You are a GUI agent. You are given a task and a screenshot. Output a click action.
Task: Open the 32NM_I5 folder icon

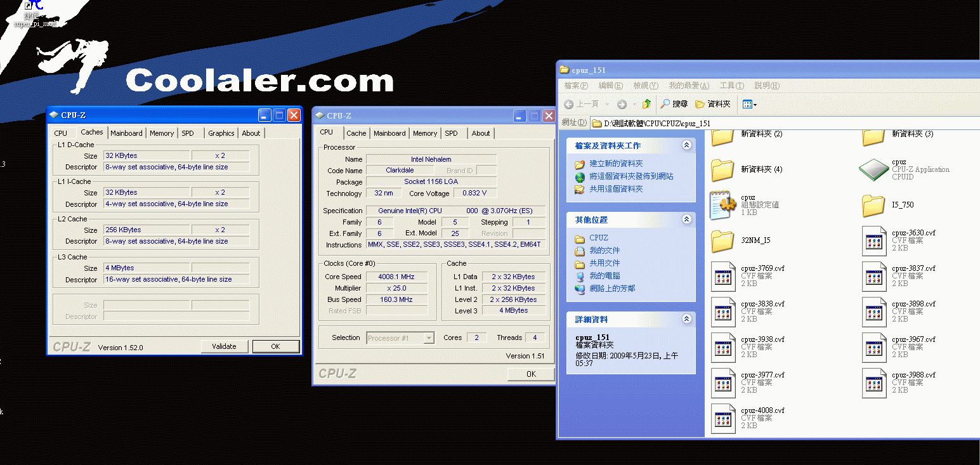722,240
